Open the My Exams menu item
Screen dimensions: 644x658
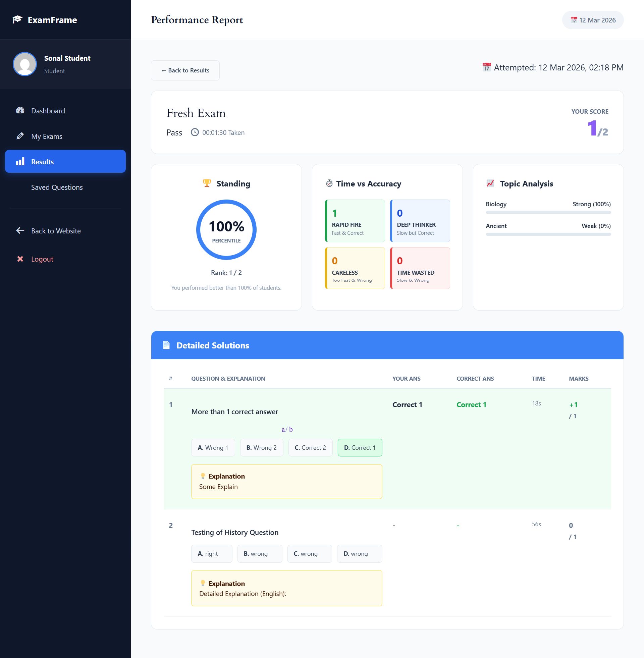pos(47,136)
